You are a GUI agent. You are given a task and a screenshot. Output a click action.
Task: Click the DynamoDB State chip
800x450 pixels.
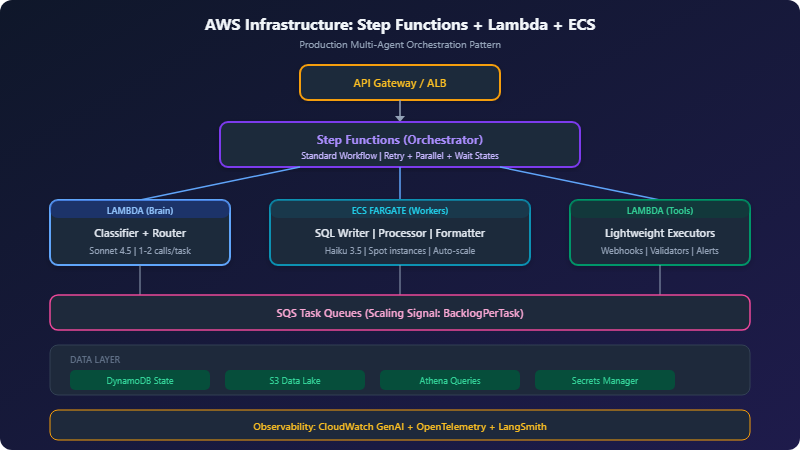tap(140, 381)
